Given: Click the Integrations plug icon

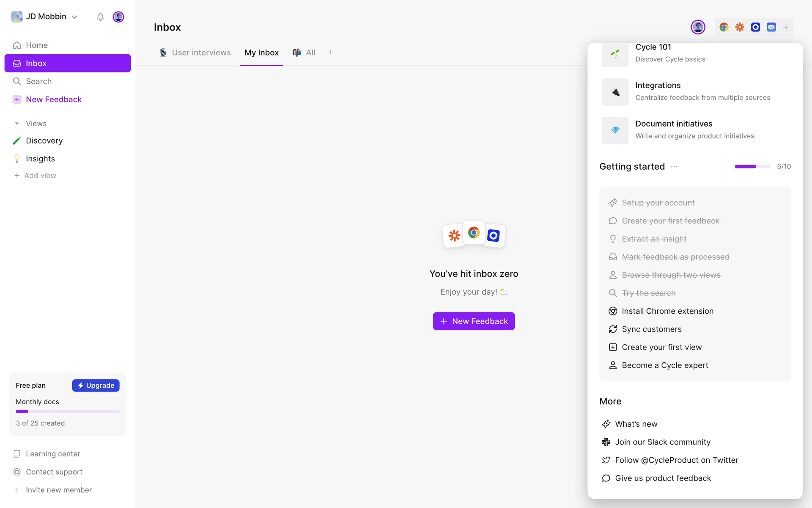Looking at the screenshot, I should point(615,92).
